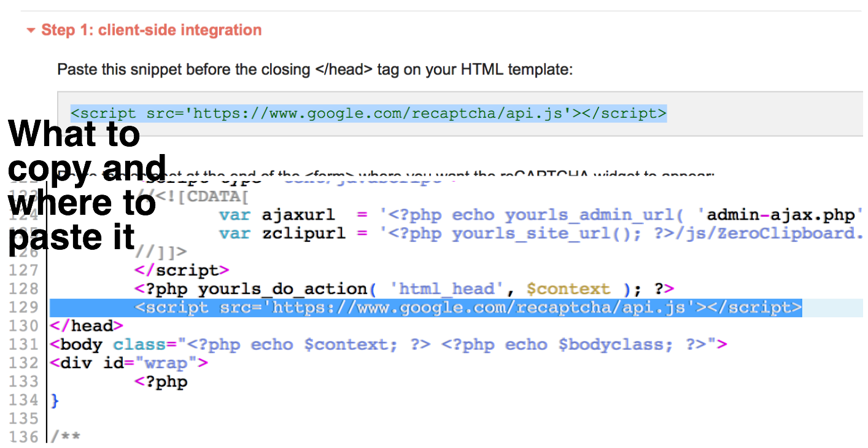Screen dimensions: 868x448
Task: Click the 'var zclipurl' code line
Action: pyautogui.click(x=541, y=233)
